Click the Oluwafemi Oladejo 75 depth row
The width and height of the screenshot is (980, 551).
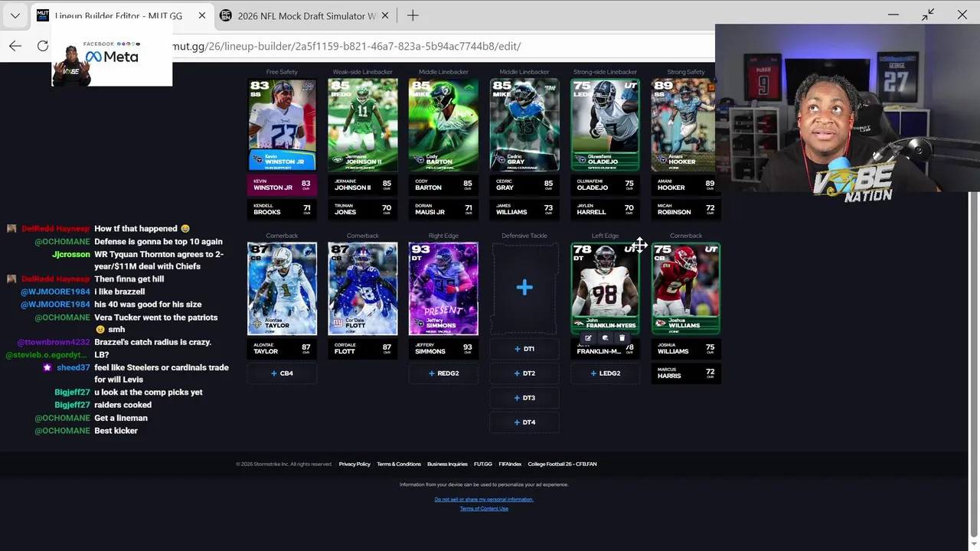605,184
